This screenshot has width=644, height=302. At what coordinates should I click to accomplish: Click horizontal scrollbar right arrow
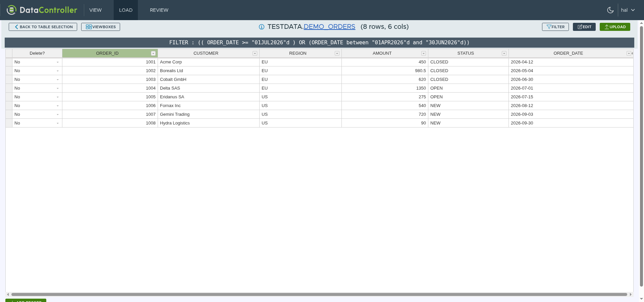[631, 294]
